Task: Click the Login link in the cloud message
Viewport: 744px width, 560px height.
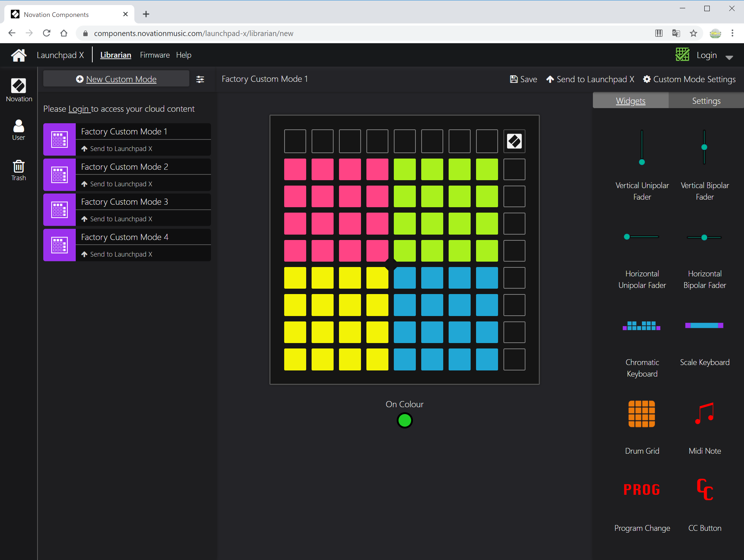Action: coord(79,109)
